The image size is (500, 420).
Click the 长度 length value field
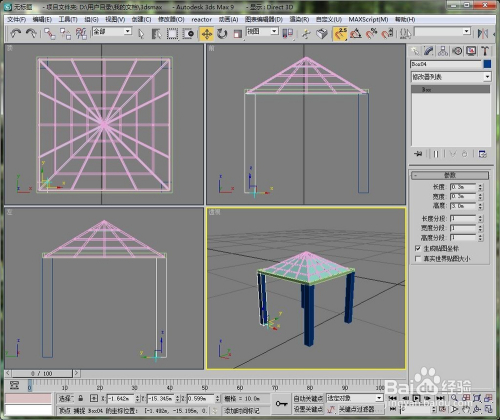point(463,187)
